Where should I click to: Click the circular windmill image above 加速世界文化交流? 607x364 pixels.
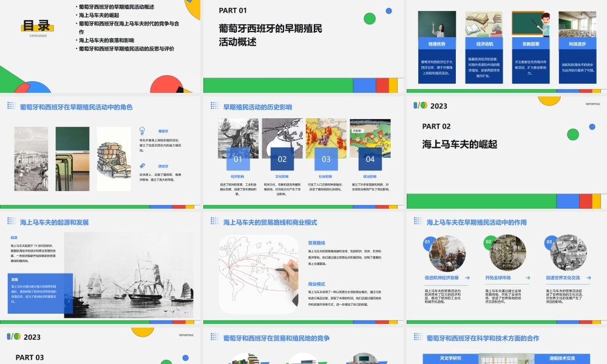point(569,254)
